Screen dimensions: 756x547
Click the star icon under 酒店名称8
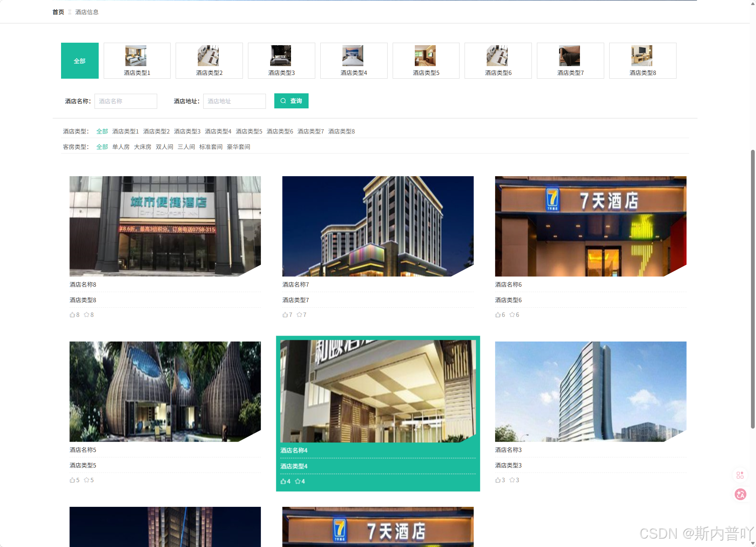(x=87, y=315)
